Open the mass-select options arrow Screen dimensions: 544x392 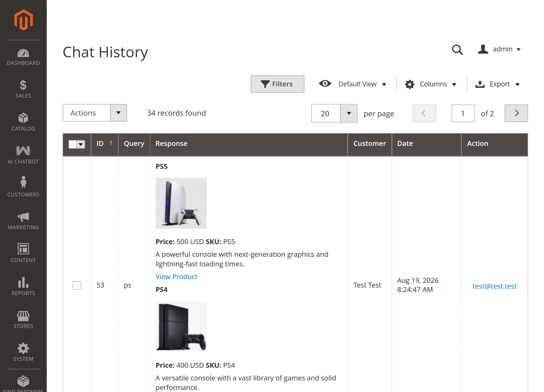click(x=81, y=144)
